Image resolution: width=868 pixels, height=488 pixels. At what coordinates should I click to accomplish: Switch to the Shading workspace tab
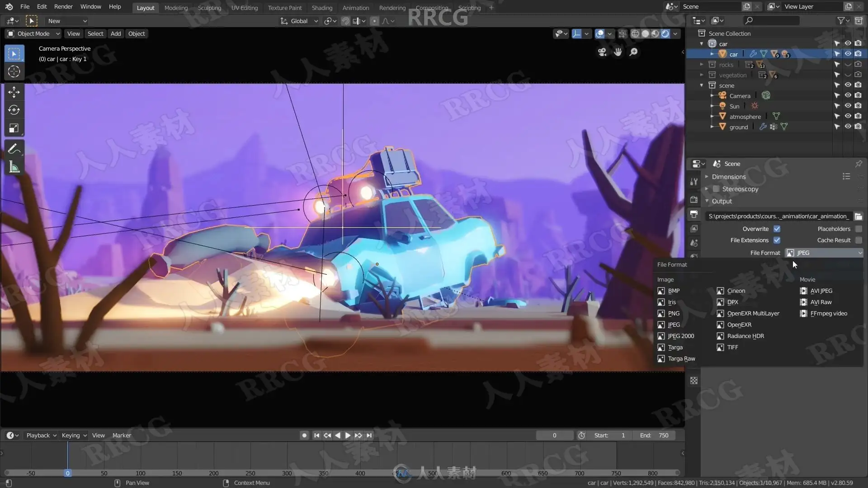pyautogui.click(x=321, y=8)
